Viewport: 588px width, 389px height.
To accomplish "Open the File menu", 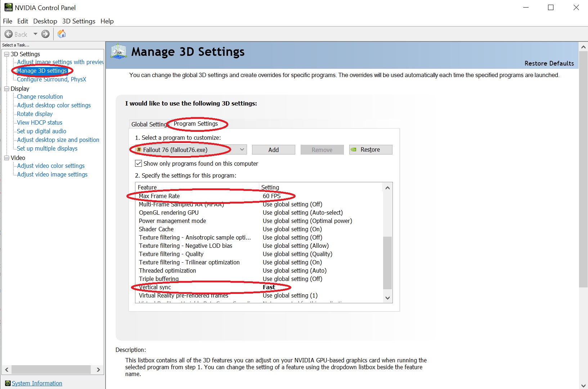I will pos(8,21).
